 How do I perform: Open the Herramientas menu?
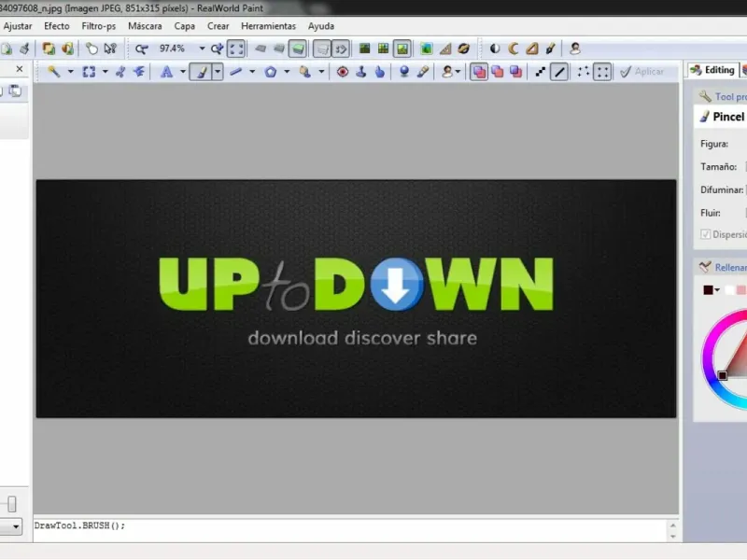pos(268,26)
